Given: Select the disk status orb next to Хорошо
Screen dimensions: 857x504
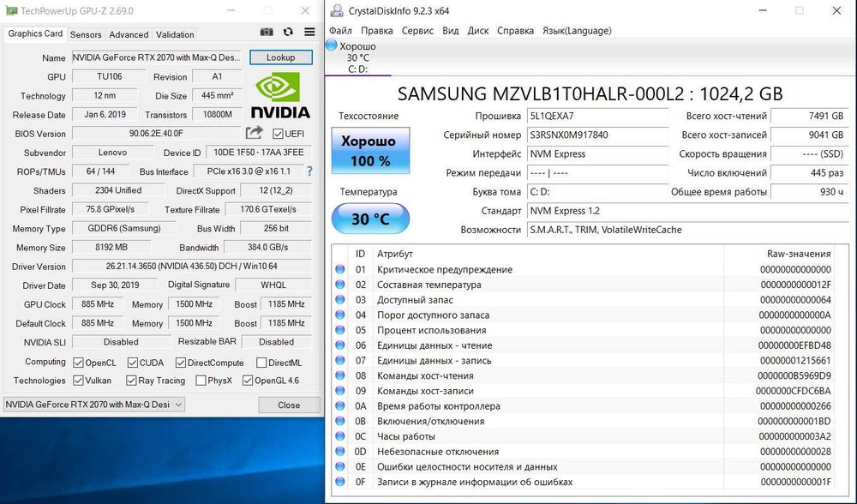Looking at the screenshot, I should pos(331,45).
